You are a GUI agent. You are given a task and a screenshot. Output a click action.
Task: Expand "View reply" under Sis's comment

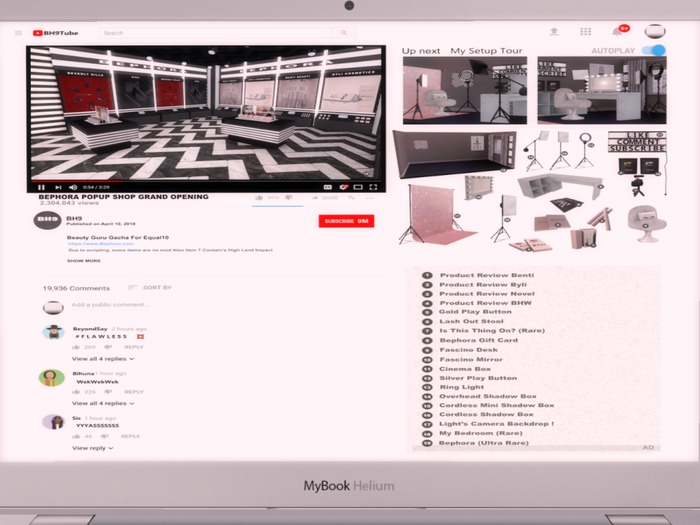(92, 448)
